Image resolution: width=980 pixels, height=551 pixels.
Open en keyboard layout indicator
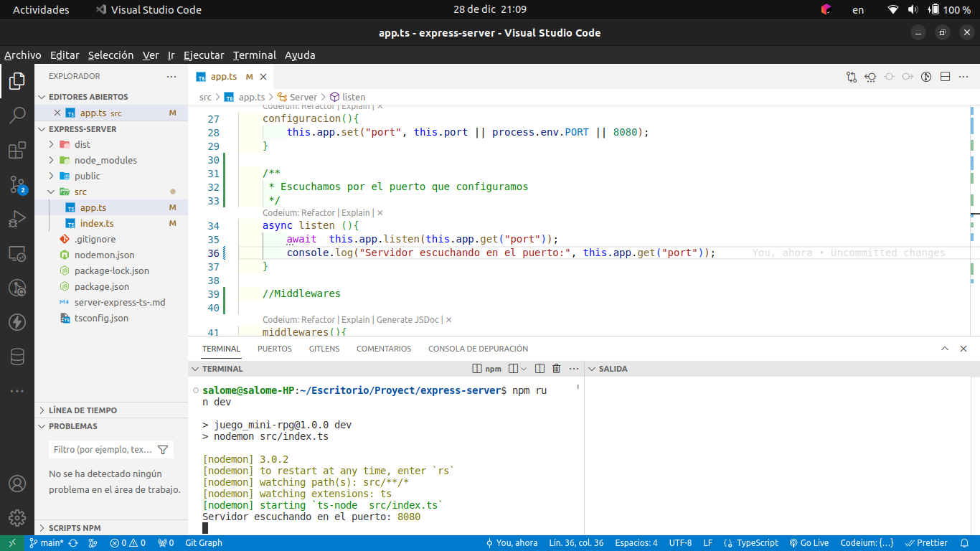click(x=858, y=9)
